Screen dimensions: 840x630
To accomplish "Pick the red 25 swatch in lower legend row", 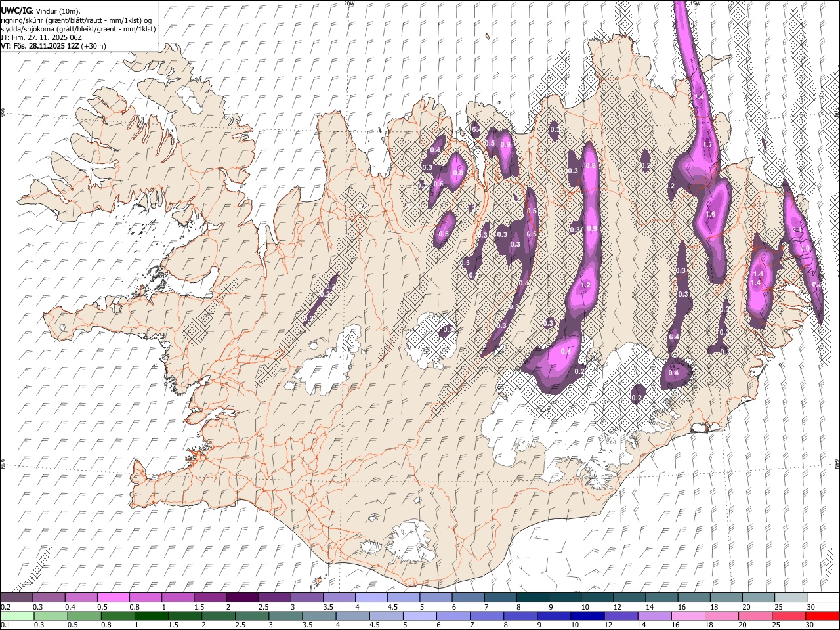I will [x=788, y=616].
